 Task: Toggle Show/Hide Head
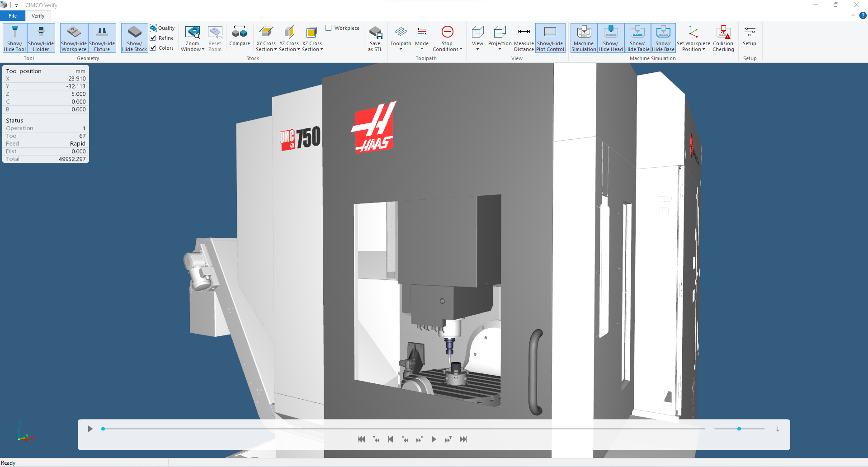point(611,38)
